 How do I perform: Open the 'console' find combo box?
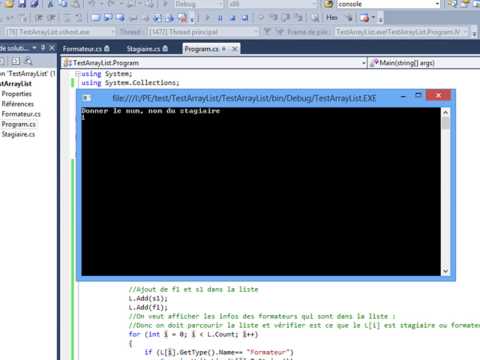point(388,4)
